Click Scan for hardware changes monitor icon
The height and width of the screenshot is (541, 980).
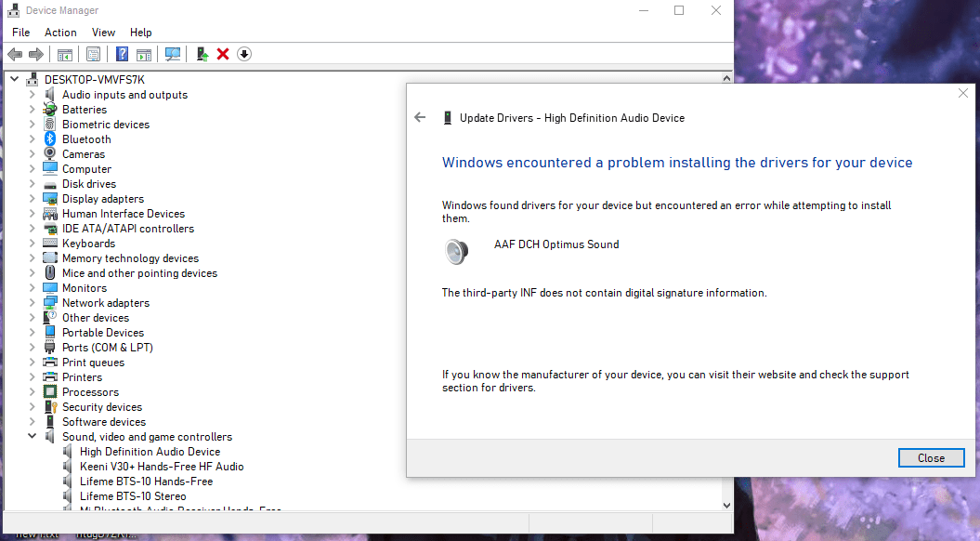[x=173, y=55]
